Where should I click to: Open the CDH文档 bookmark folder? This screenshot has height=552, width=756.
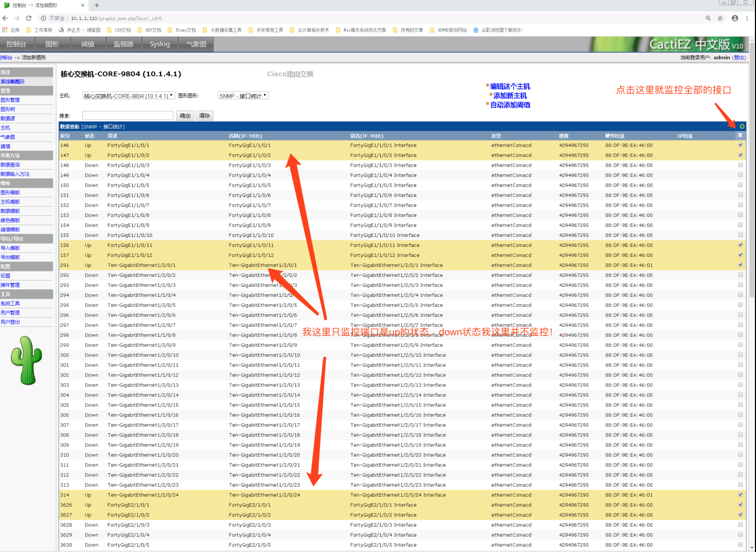pos(118,30)
